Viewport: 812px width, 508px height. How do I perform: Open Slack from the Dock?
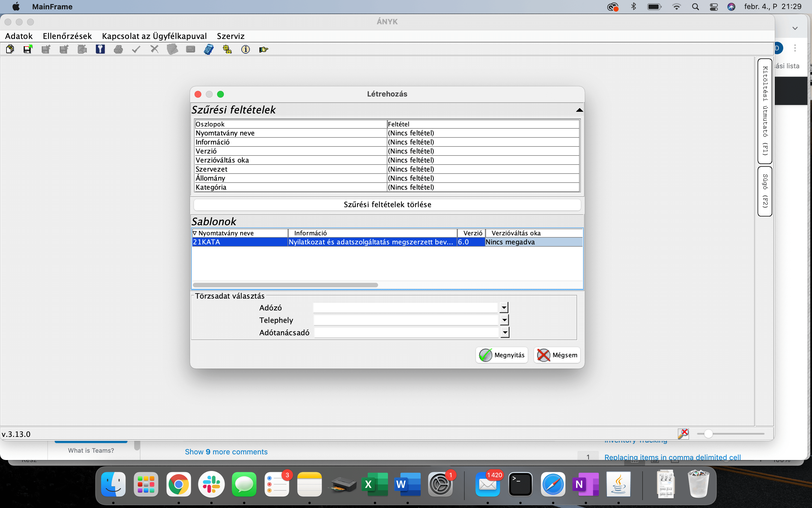[x=211, y=484]
